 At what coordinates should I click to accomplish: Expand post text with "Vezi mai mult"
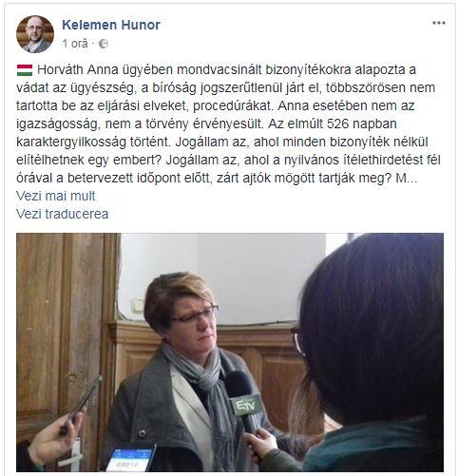[56, 196]
